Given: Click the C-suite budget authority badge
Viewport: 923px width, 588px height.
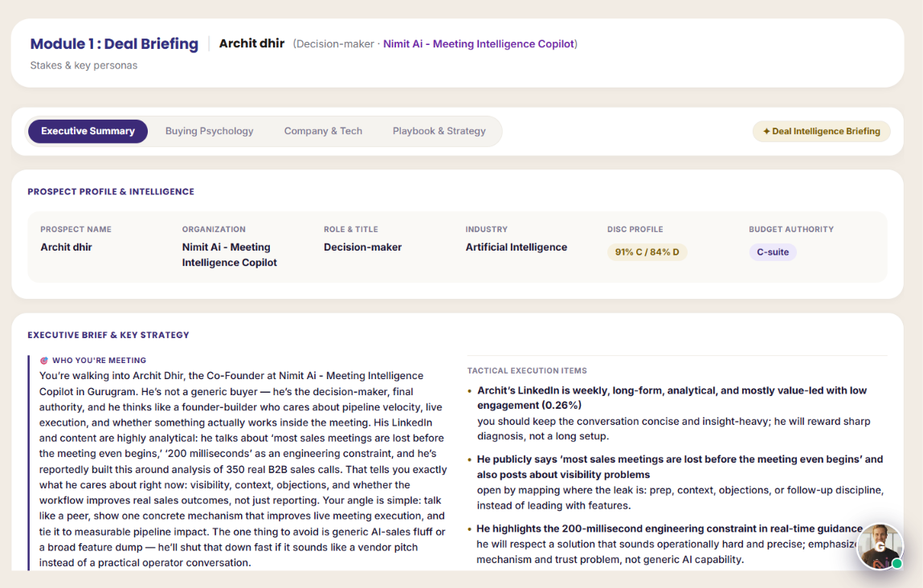Looking at the screenshot, I should [x=772, y=252].
